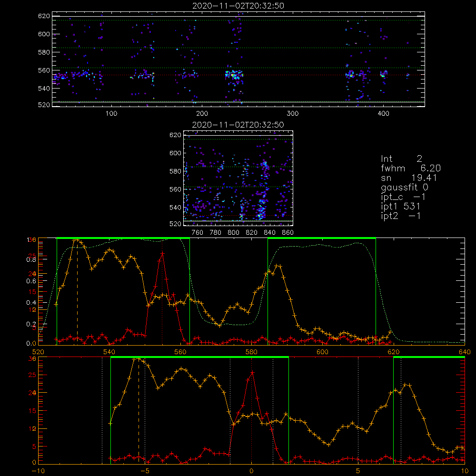This screenshot has width=476, height=476.
Task: Click the 'Int 2' readout
Action: 401,159
